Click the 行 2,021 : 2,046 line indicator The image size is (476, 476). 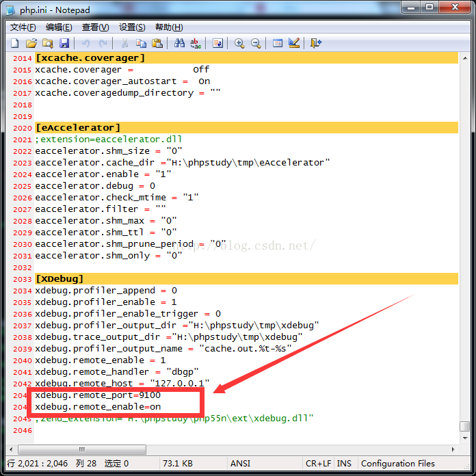(x=38, y=464)
